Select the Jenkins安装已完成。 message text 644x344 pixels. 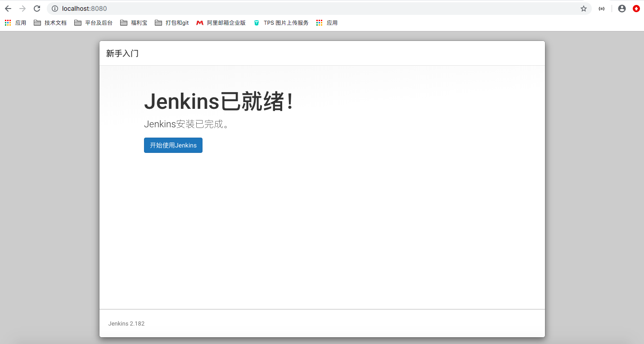(187, 124)
